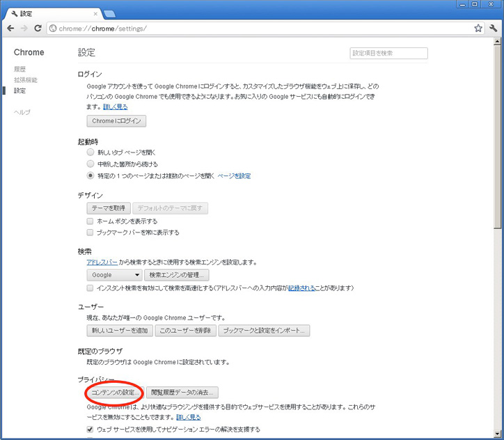504x440 pixels.
Task: Click the 閲覧履歴データの消去 button
Action: [182, 393]
